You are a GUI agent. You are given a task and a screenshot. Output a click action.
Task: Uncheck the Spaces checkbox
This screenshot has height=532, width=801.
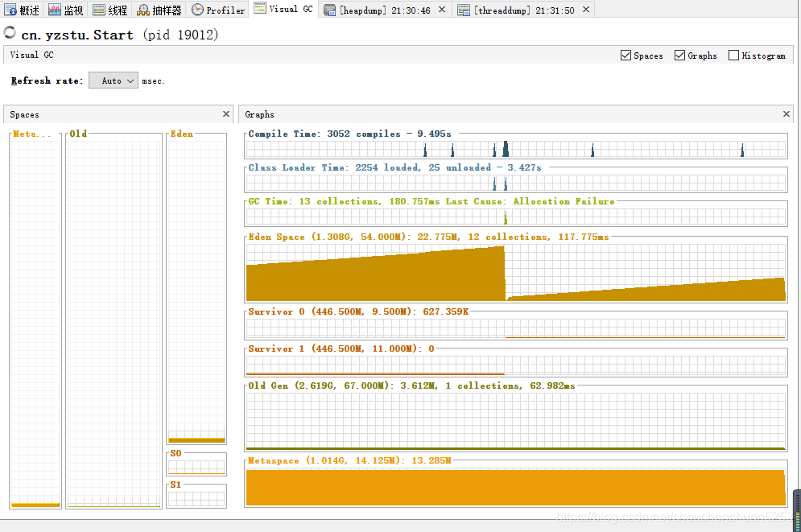pyautogui.click(x=626, y=56)
